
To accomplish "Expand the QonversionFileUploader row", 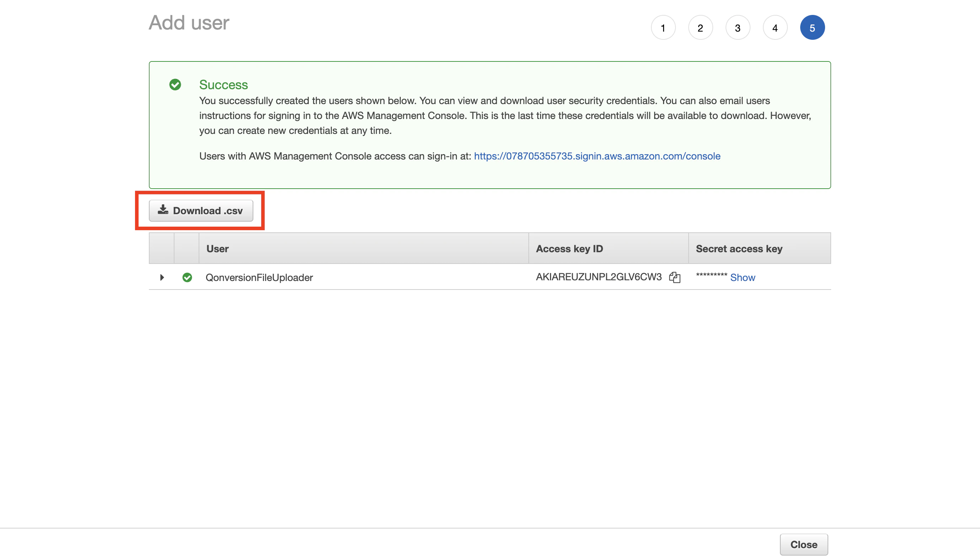I will [162, 277].
